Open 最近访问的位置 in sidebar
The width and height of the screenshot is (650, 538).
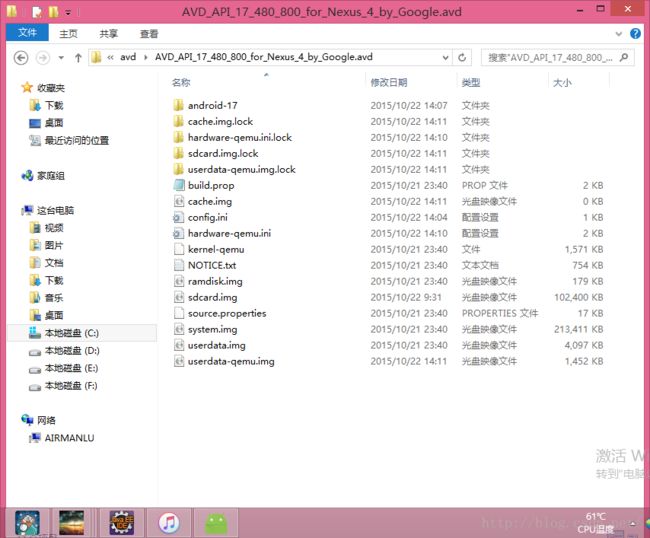tap(77, 141)
